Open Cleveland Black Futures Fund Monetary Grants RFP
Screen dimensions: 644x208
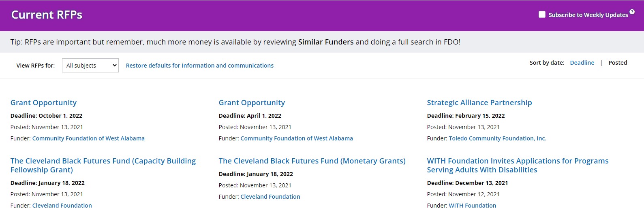pos(312,161)
